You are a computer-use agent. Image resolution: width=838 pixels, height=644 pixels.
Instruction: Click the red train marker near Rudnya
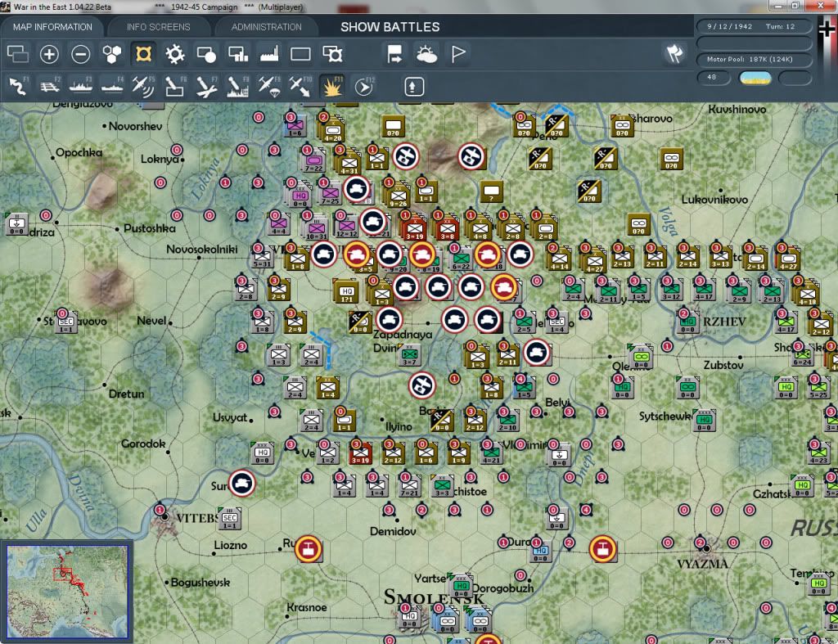(x=308, y=549)
